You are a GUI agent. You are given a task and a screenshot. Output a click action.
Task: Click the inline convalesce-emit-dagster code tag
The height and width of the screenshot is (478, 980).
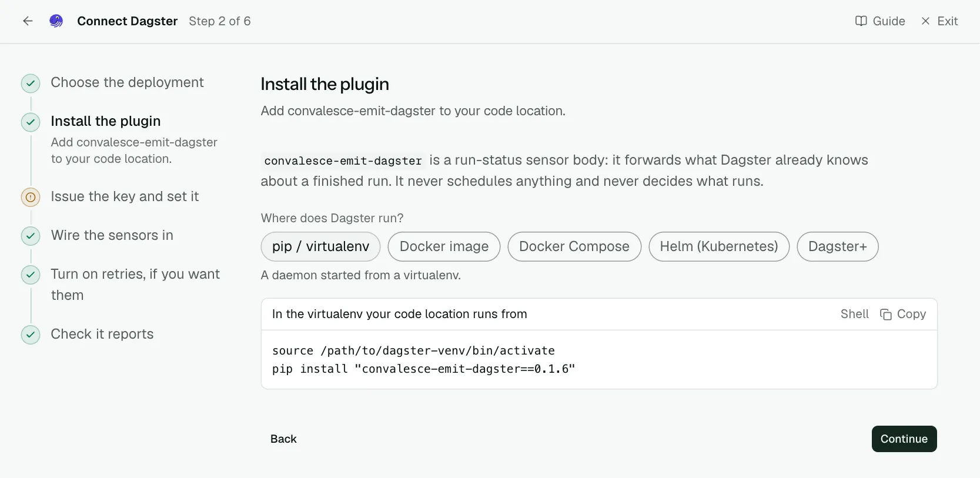point(343,161)
